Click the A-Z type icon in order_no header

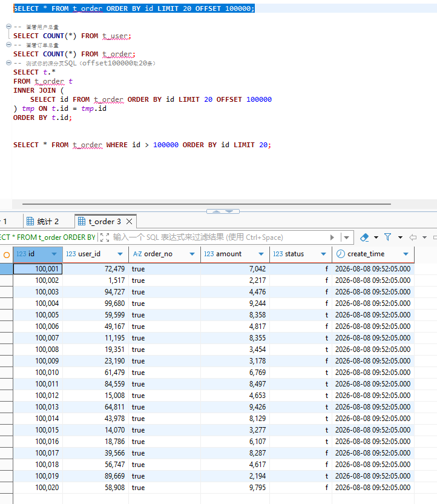coord(137,254)
